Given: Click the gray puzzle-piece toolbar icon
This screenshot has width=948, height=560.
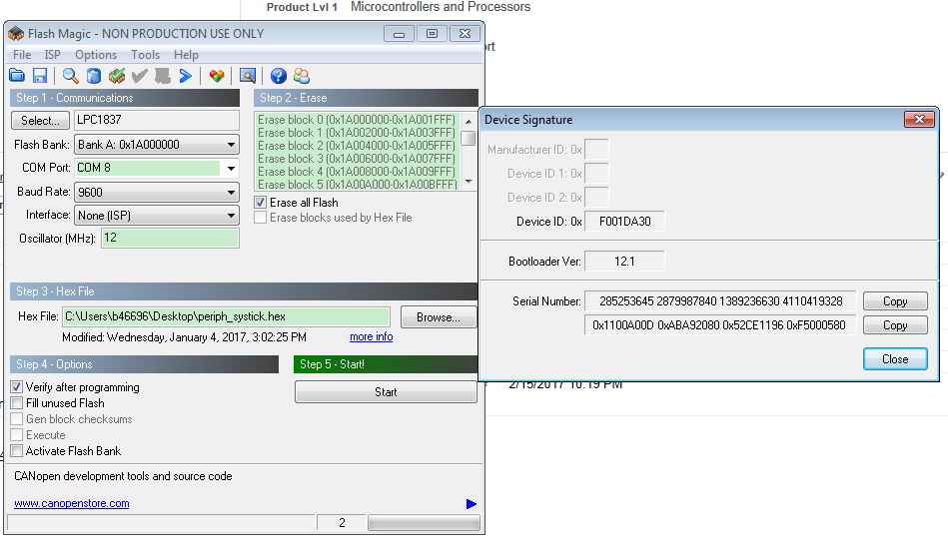Looking at the screenshot, I should tap(162, 76).
